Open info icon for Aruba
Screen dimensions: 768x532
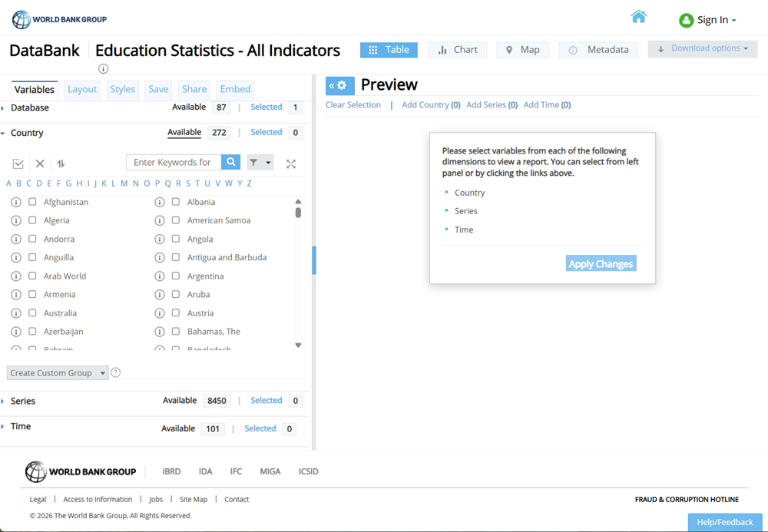tap(160, 295)
